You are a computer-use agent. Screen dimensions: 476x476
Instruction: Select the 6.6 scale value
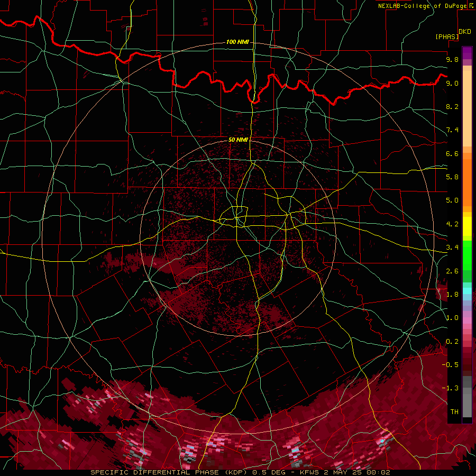click(x=452, y=153)
